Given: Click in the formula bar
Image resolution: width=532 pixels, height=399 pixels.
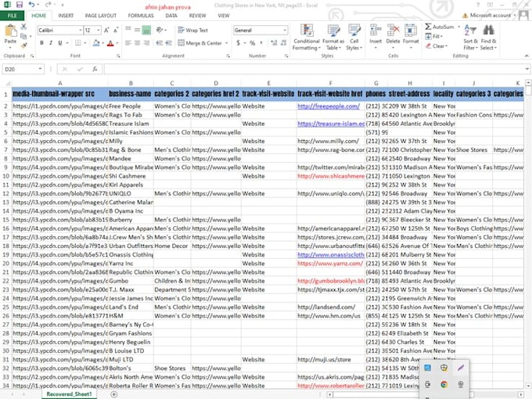Looking at the screenshot, I should (x=315, y=69).
